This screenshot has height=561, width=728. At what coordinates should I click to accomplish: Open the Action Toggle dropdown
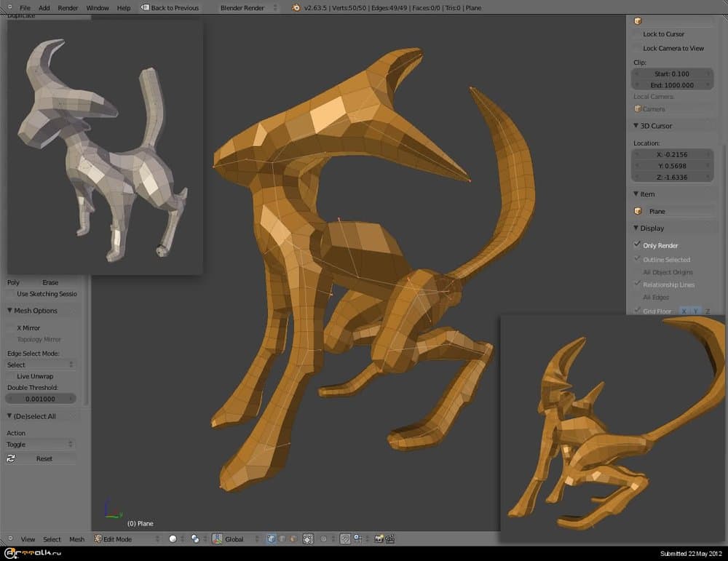coord(40,445)
